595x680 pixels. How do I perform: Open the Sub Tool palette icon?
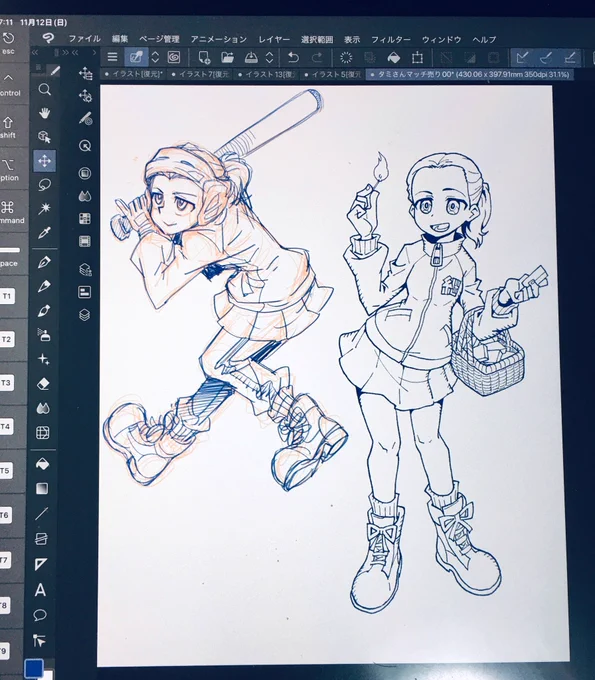[85, 73]
